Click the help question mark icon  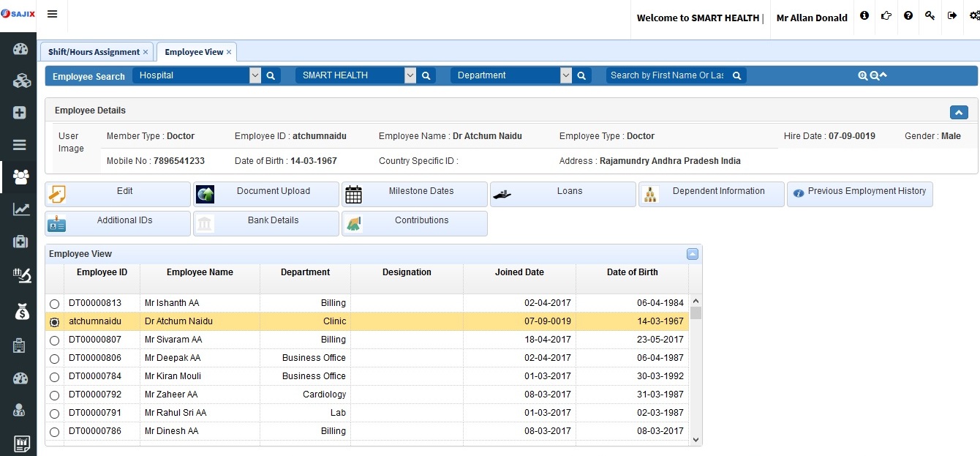click(x=908, y=15)
